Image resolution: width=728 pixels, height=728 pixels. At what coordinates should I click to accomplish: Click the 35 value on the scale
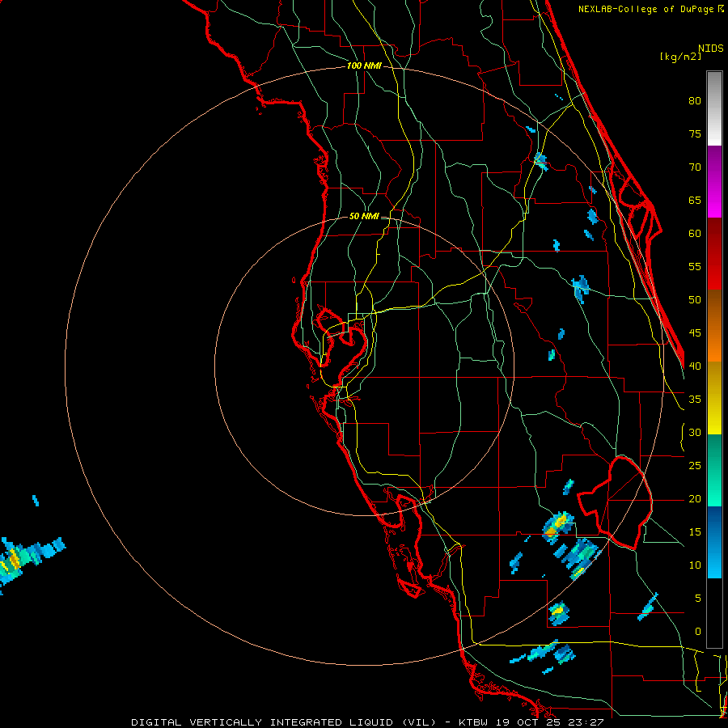(695, 400)
